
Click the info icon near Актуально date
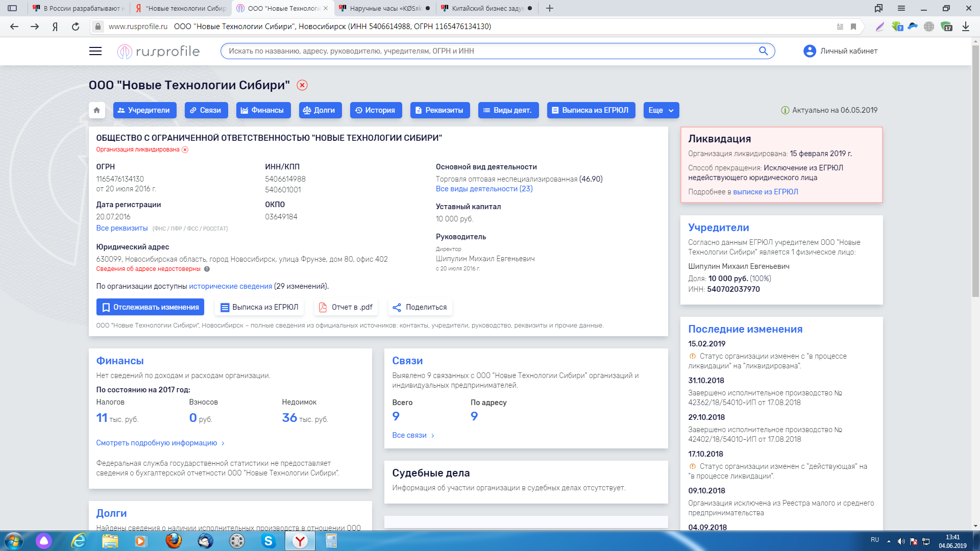(785, 110)
